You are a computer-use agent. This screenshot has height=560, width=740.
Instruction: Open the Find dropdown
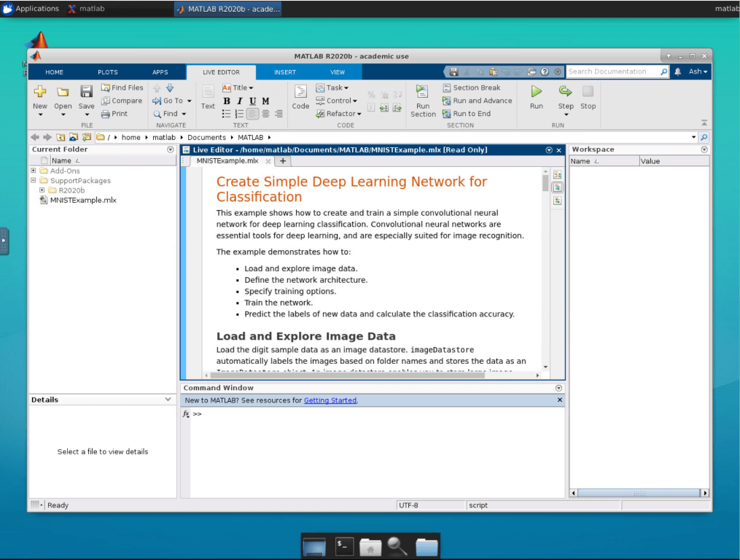tap(170, 114)
